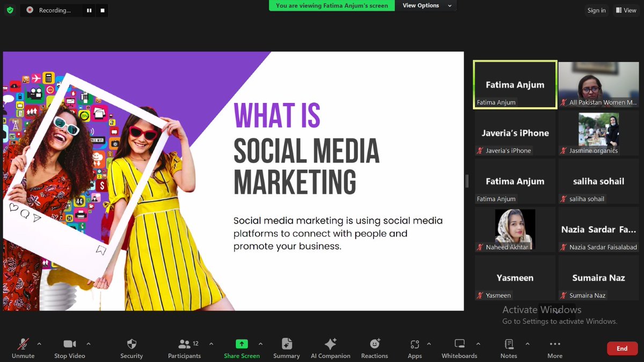Viewport: 644px width, 362px height.
Task: Open the Security shield menu
Action: [131, 349]
